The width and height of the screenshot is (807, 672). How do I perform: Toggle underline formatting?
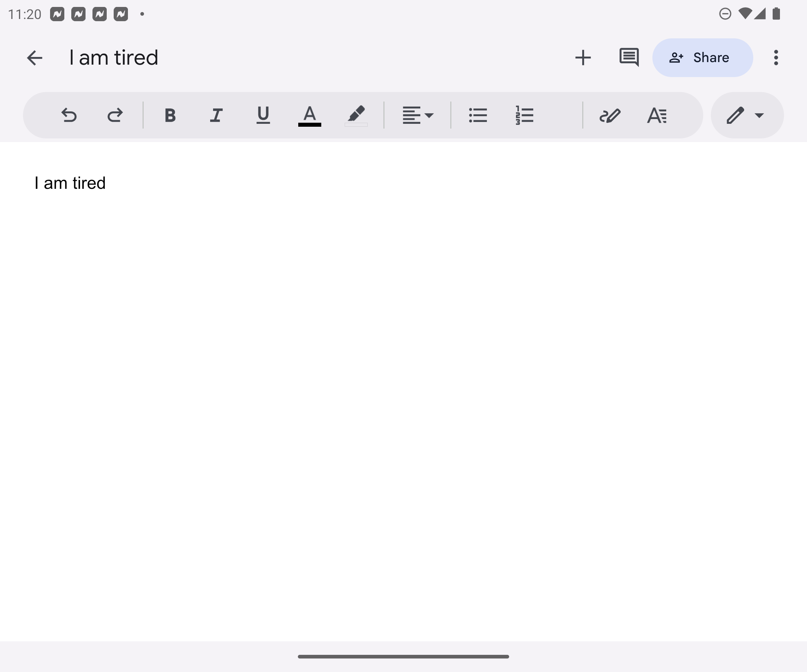(263, 115)
